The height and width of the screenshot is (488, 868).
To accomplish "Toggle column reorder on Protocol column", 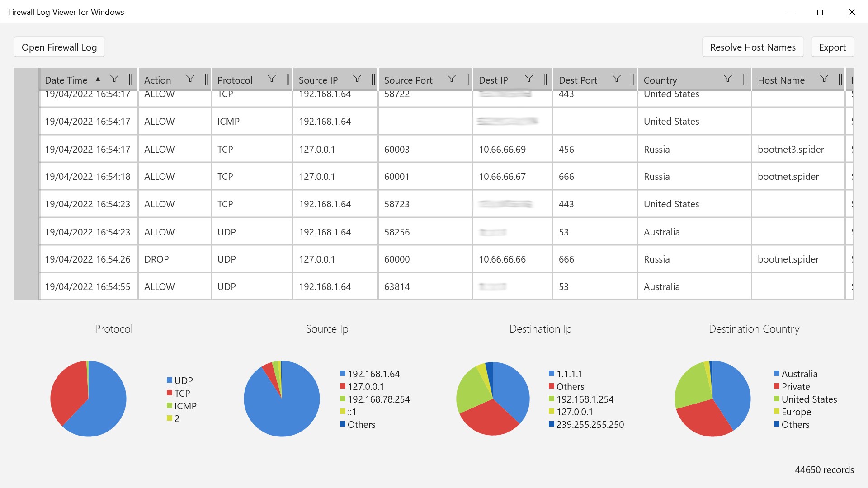I will point(288,79).
